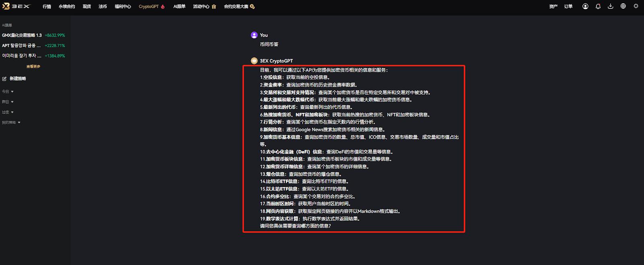This screenshot has height=265, width=644.
Task: Click the 8.新闻信息 Google News line
Action: point(323,130)
